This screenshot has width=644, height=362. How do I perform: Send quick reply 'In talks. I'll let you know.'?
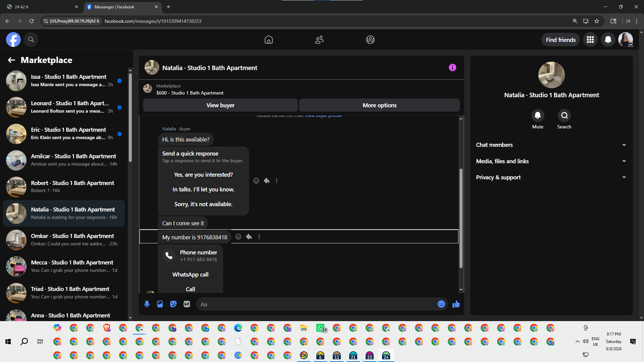point(203,189)
